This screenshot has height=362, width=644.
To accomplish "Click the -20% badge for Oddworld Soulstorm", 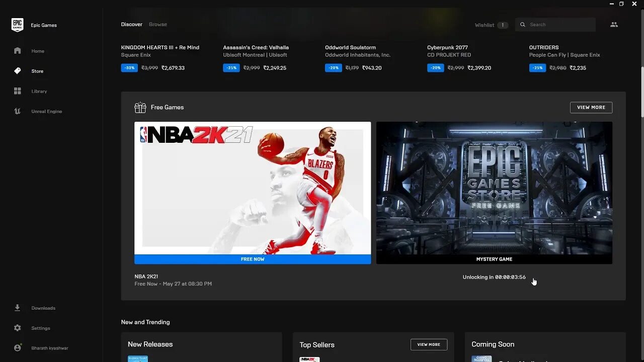I will click(x=334, y=68).
